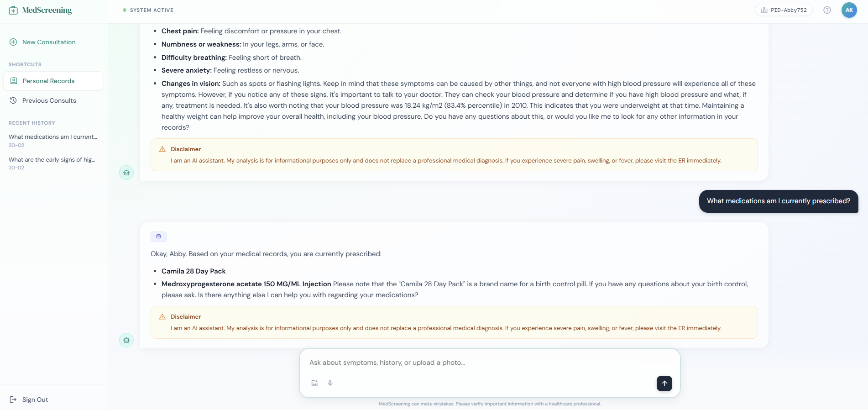Open recent chat about early signs
The width and height of the screenshot is (868, 410).
pyautogui.click(x=53, y=163)
